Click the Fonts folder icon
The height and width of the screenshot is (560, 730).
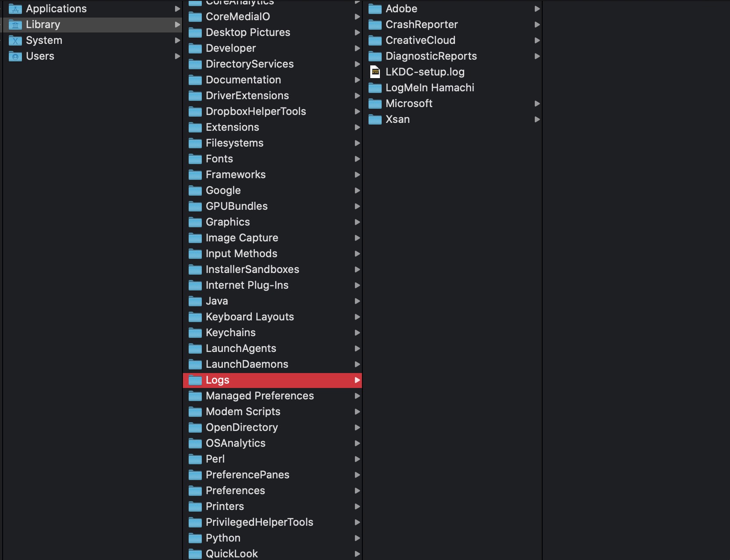[x=196, y=159]
